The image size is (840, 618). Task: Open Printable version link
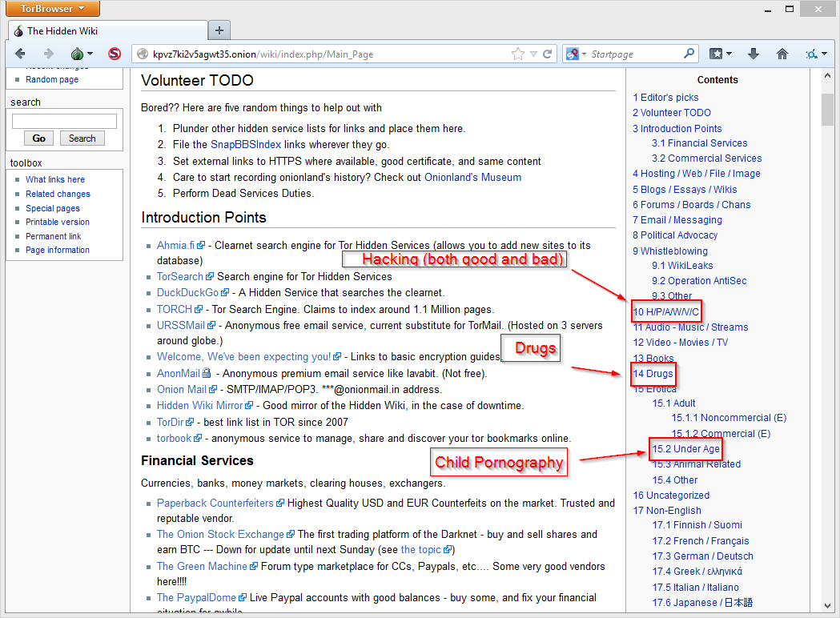[x=58, y=222]
